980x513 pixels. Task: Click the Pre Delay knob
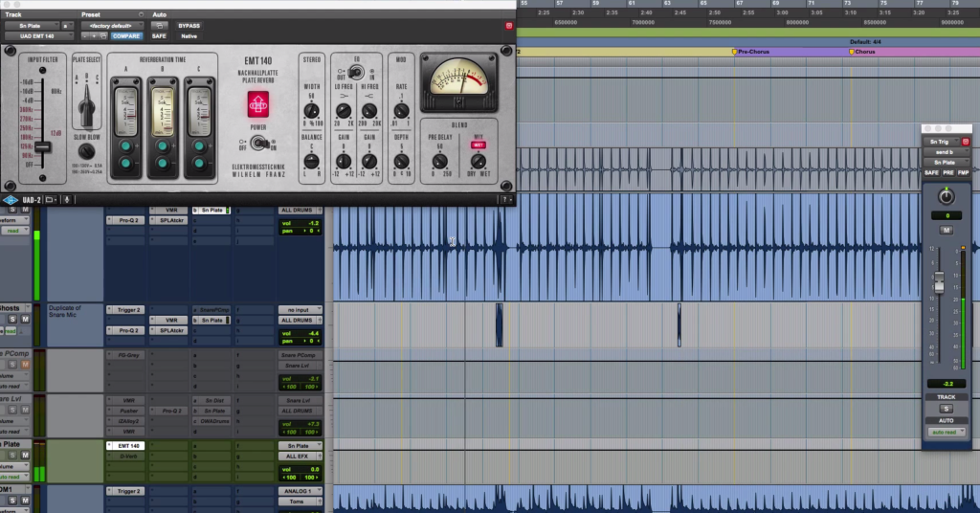pos(440,161)
